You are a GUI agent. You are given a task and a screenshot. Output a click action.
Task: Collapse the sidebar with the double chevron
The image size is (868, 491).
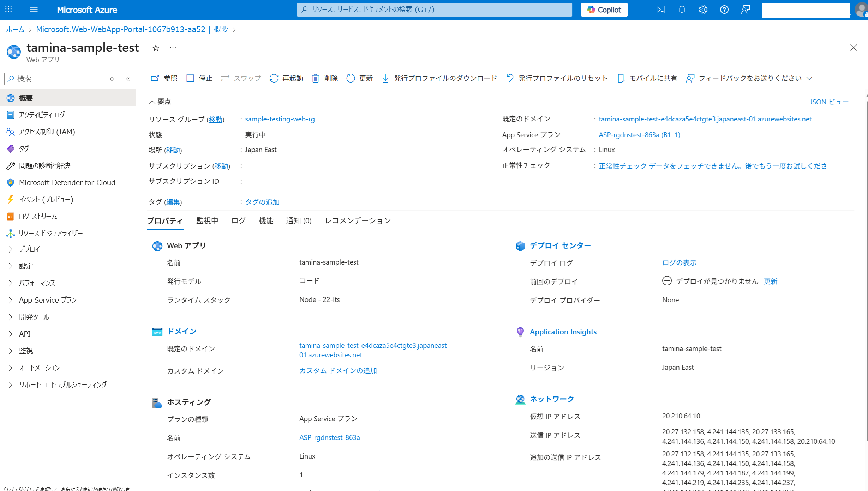click(128, 79)
